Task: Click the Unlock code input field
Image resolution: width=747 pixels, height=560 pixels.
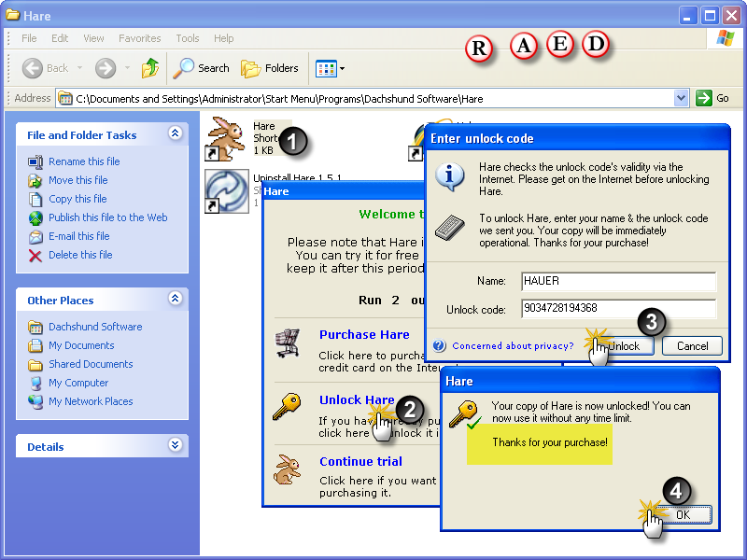Action: [x=618, y=309]
